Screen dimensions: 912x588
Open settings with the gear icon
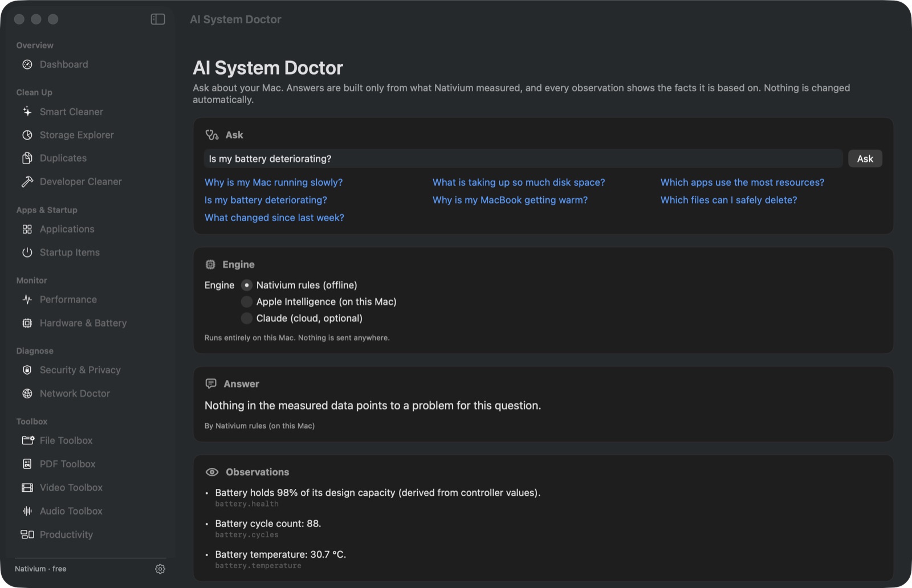click(x=160, y=569)
